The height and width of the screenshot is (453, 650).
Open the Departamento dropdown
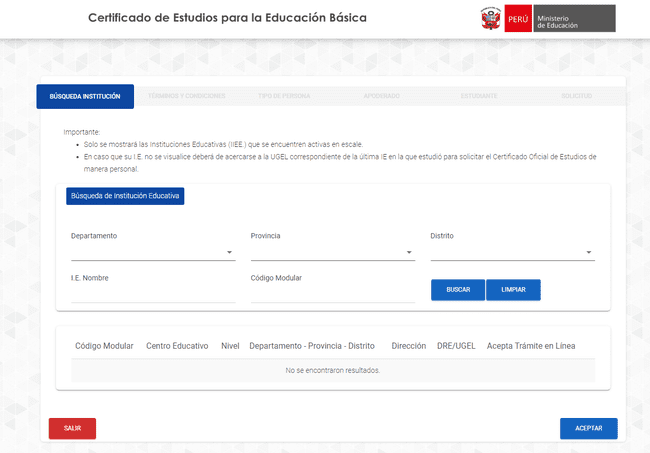pyautogui.click(x=152, y=252)
